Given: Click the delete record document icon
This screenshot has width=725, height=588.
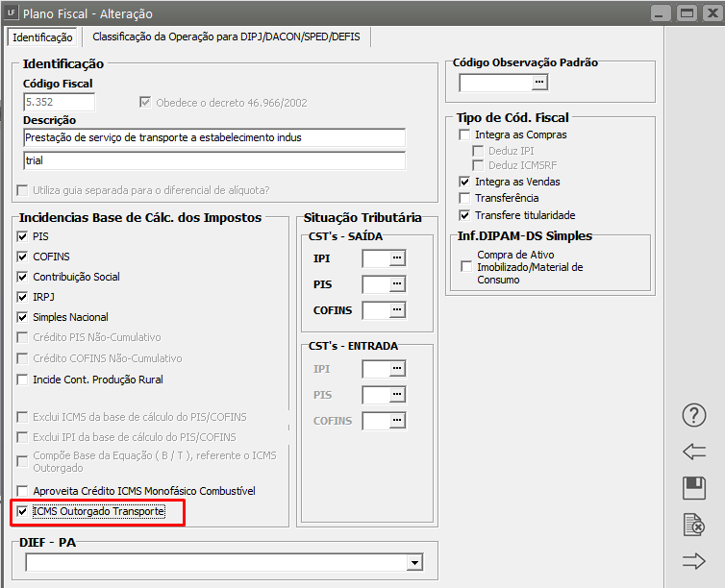Looking at the screenshot, I should click(693, 525).
